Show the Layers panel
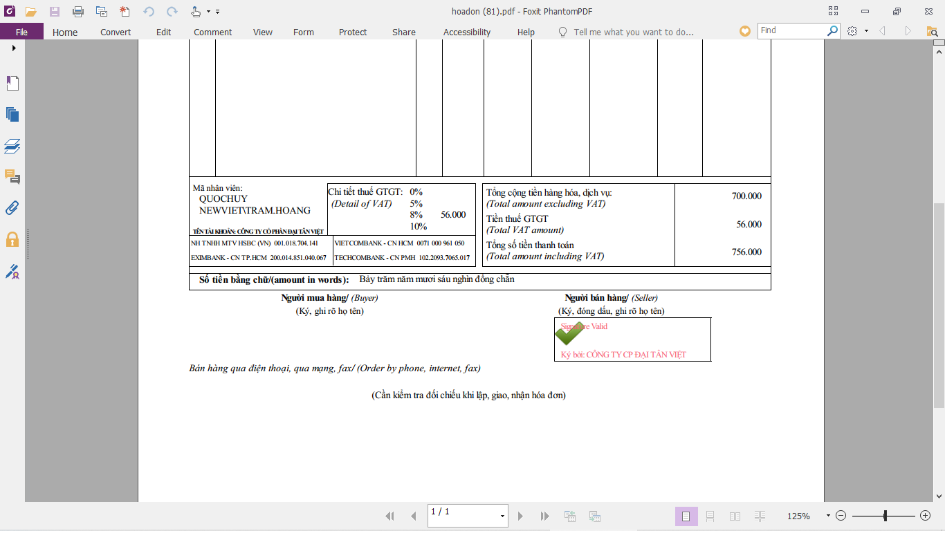Image resolution: width=945 pixels, height=560 pixels. pyautogui.click(x=12, y=147)
